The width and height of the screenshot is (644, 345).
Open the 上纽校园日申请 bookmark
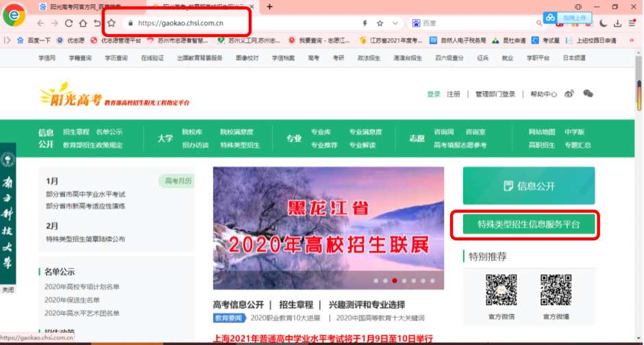coord(591,40)
